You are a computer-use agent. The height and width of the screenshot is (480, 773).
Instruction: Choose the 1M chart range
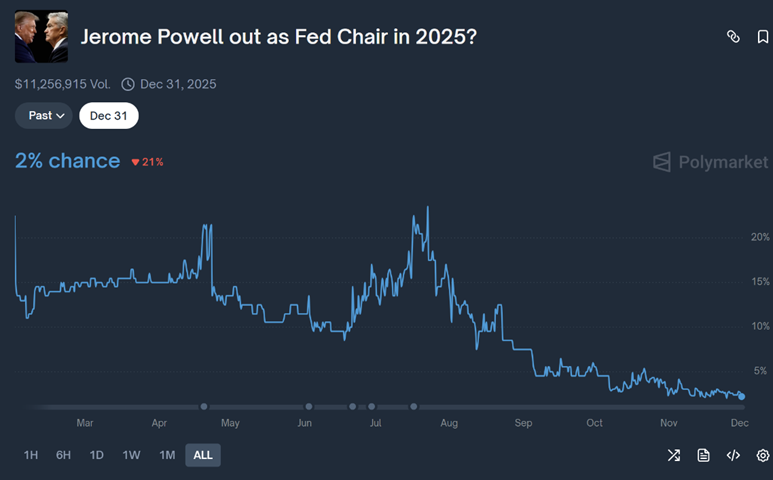(x=167, y=455)
